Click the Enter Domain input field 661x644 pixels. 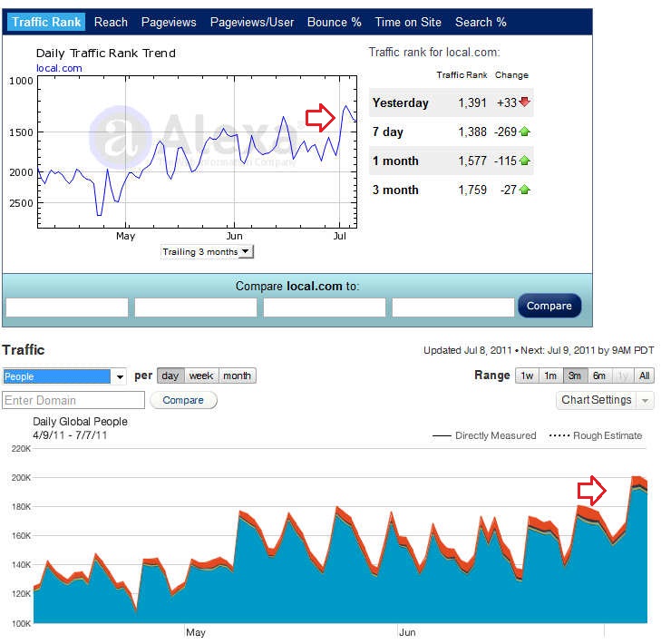click(x=73, y=400)
